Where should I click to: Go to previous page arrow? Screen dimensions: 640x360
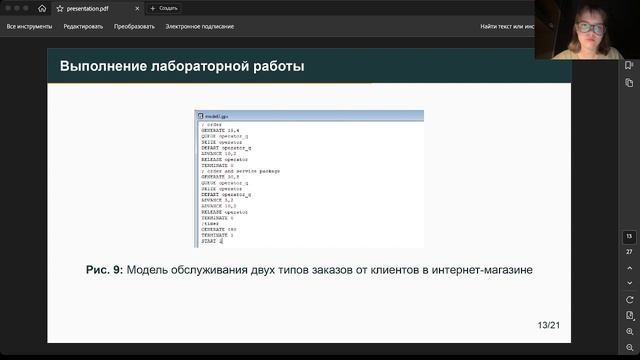(x=629, y=268)
